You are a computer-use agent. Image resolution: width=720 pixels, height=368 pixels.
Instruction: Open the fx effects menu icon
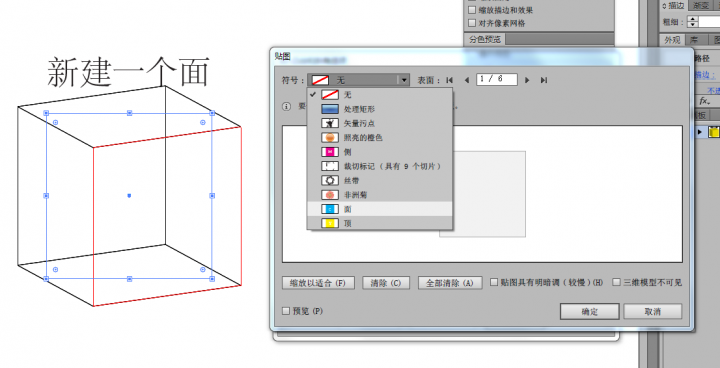pos(705,101)
